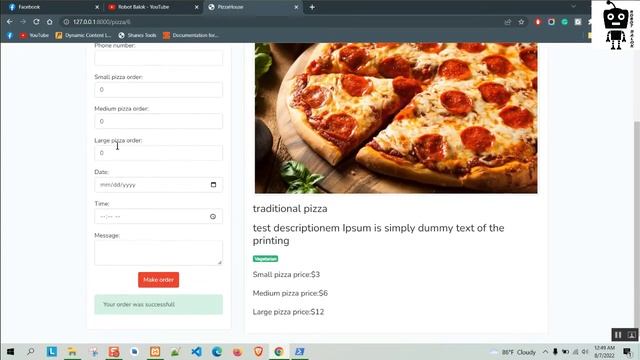The width and height of the screenshot is (640, 360).
Task: Reload the pizza page
Action: pos(36,22)
